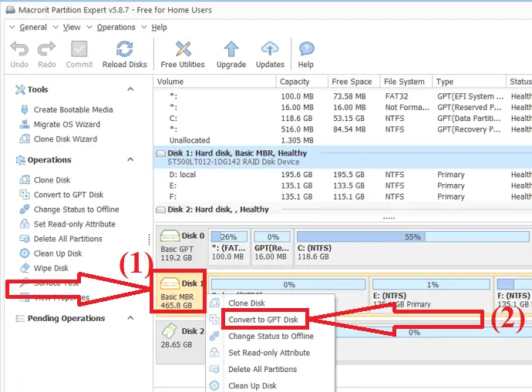This screenshot has height=392, width=532.
Task: Click the sidebar Delete All Partitions icon
Action: [25, 239]
